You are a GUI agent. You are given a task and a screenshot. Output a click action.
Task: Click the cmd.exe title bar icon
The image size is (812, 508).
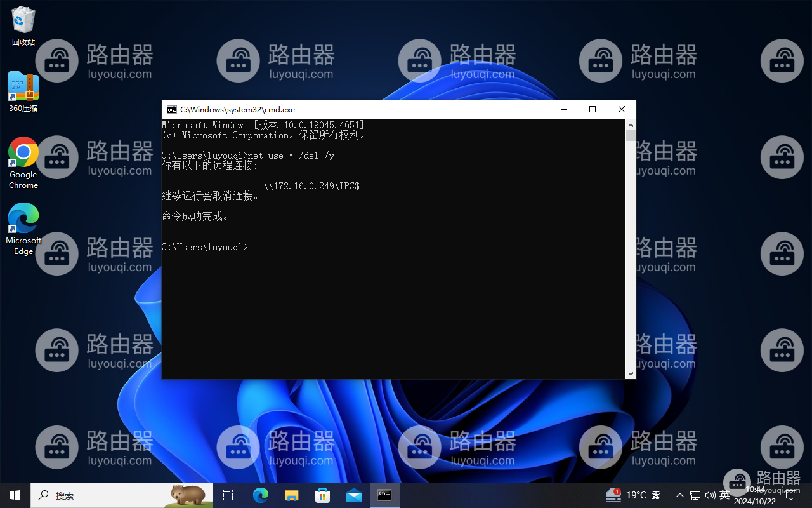(x=172, y=110)
